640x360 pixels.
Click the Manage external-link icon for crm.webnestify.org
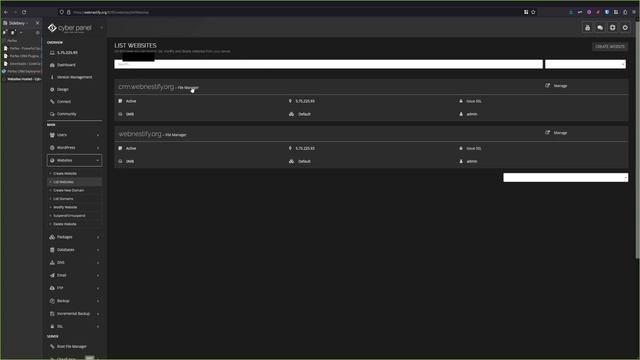pyautogui.click(x=547, y=85)
